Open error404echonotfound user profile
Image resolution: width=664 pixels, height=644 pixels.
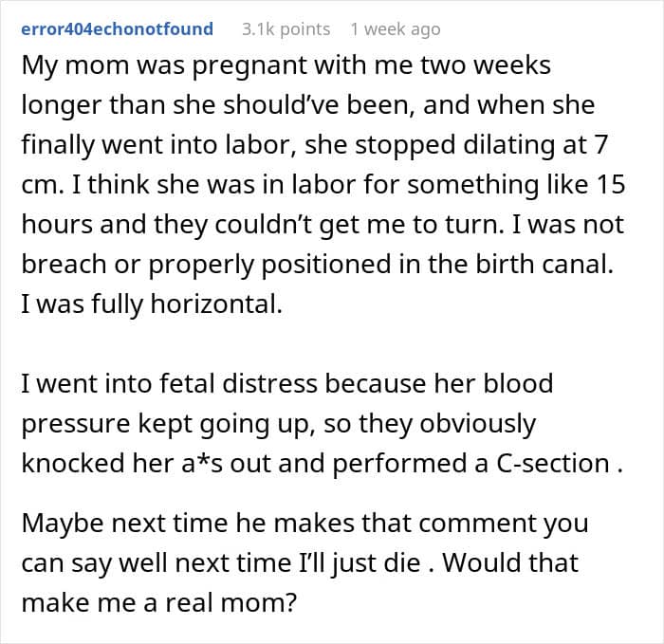pos(117,29)
